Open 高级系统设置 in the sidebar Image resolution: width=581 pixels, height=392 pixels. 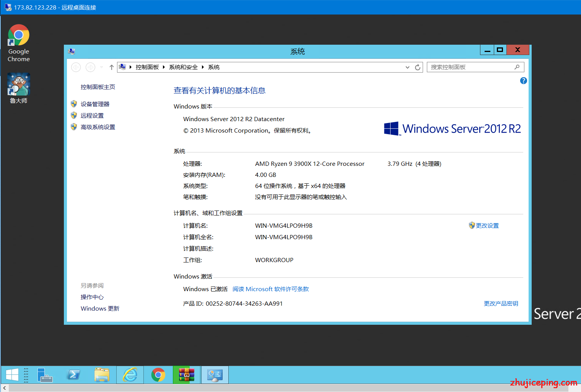98,127
